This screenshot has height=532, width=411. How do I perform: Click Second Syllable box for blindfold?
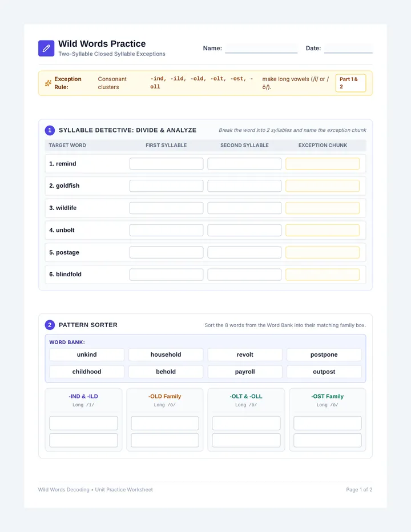244,275
